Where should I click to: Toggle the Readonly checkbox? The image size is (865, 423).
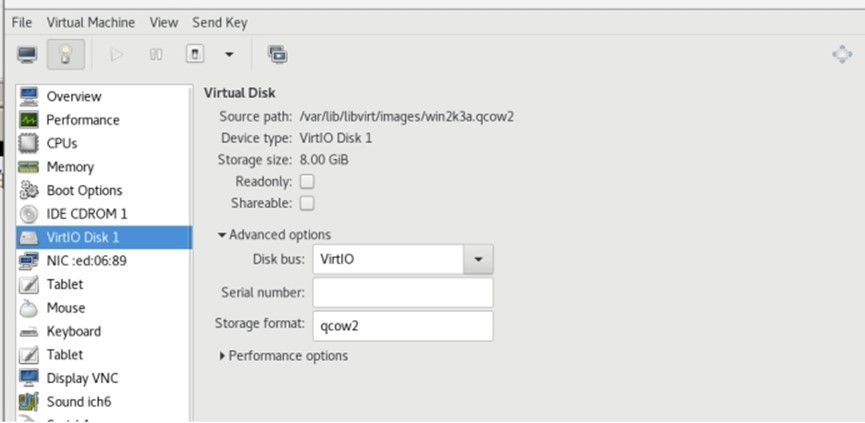point(307,181)
